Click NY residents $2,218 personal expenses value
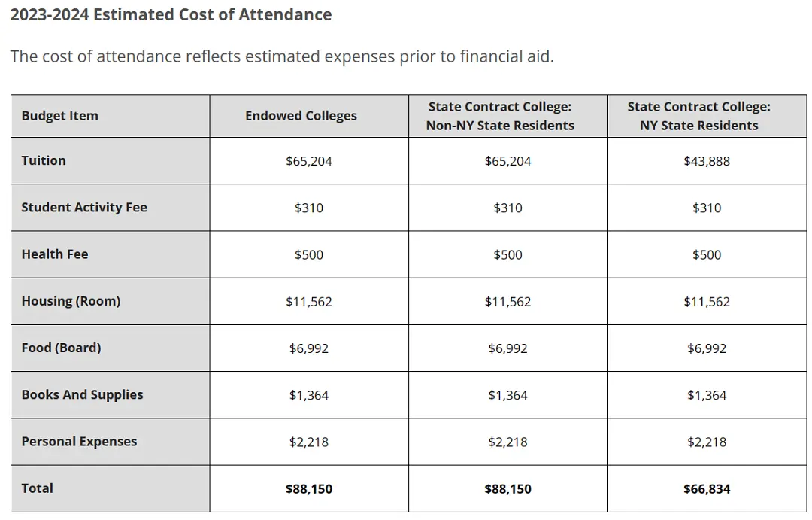The height and width of the screenshot is (520, 812). pos(707,442)
